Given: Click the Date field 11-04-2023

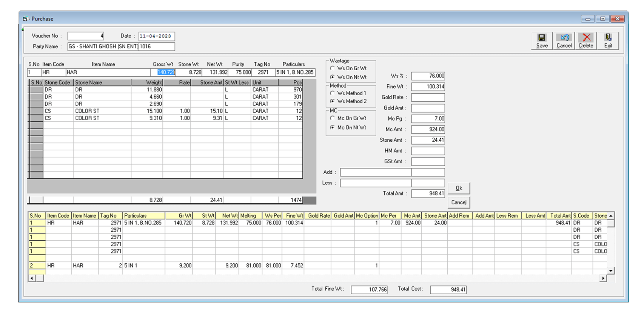Looking at the screenshot, I should click(156, 36).
